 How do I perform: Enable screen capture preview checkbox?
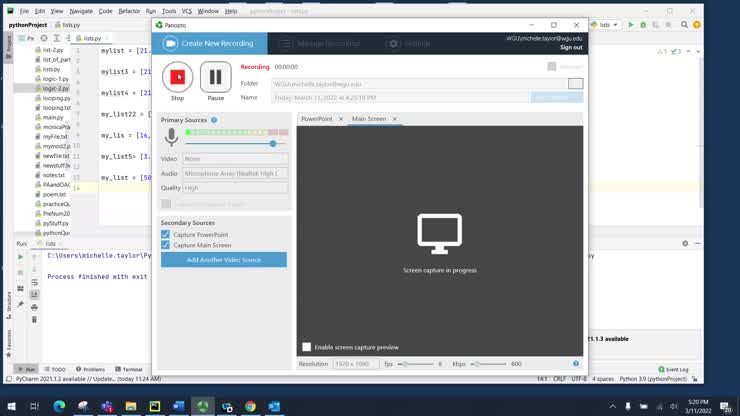(306, 347)
